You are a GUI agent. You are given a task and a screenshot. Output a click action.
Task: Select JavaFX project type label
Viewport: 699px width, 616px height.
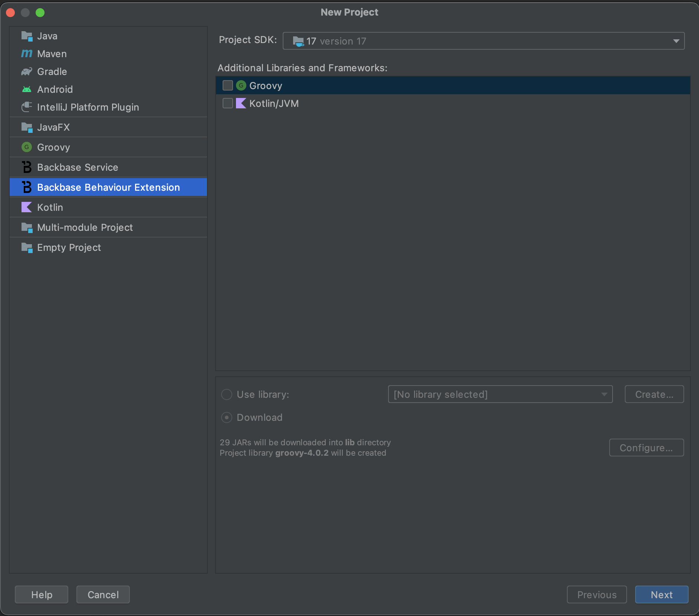coord(53,127)
